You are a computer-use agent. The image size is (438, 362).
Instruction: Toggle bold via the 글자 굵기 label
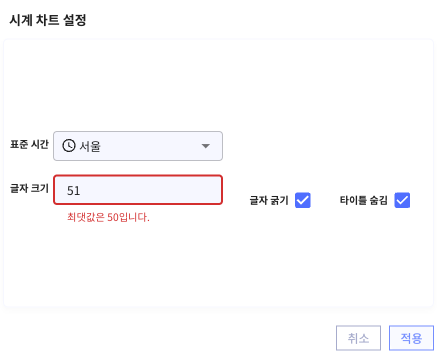pyautogui.click(x=269, y=200)
